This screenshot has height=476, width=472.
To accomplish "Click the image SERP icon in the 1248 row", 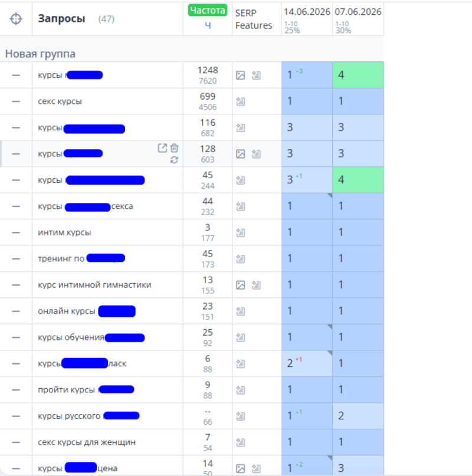I will click(x=241, y=75).
